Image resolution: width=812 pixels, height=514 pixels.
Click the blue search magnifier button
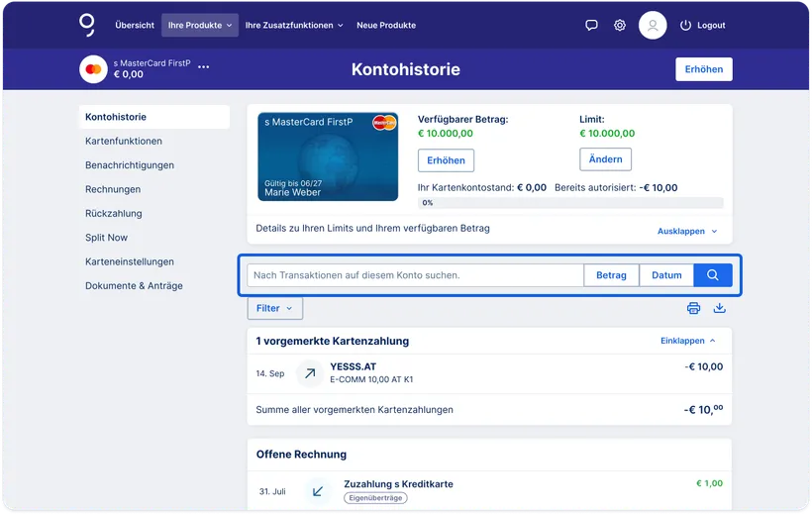[713, 275]
